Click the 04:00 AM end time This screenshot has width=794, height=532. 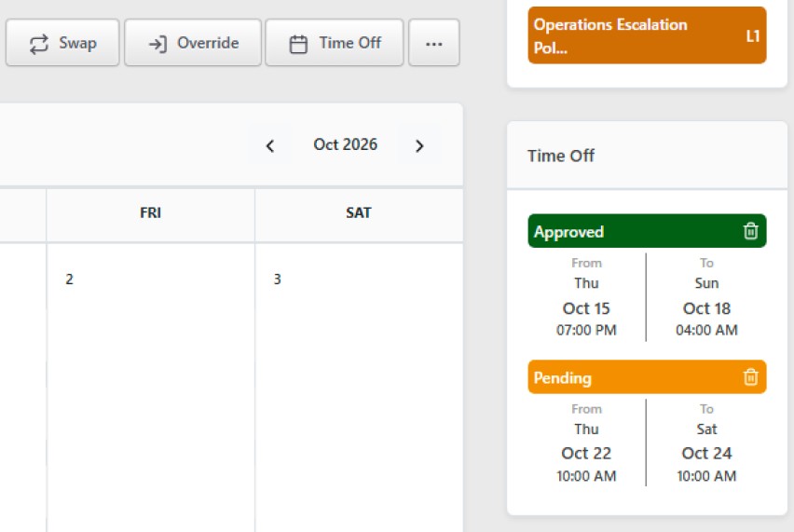coord(707,330)
